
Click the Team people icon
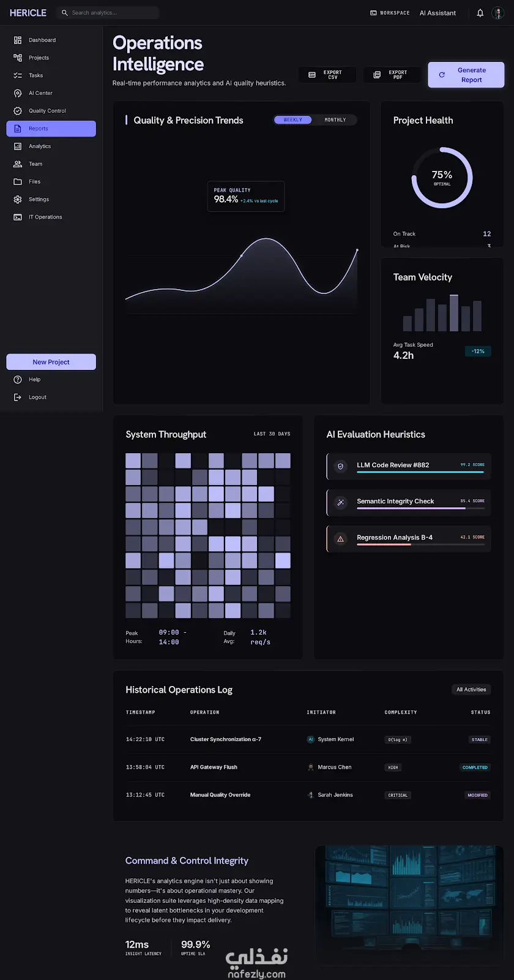click(x=18, y=164)
